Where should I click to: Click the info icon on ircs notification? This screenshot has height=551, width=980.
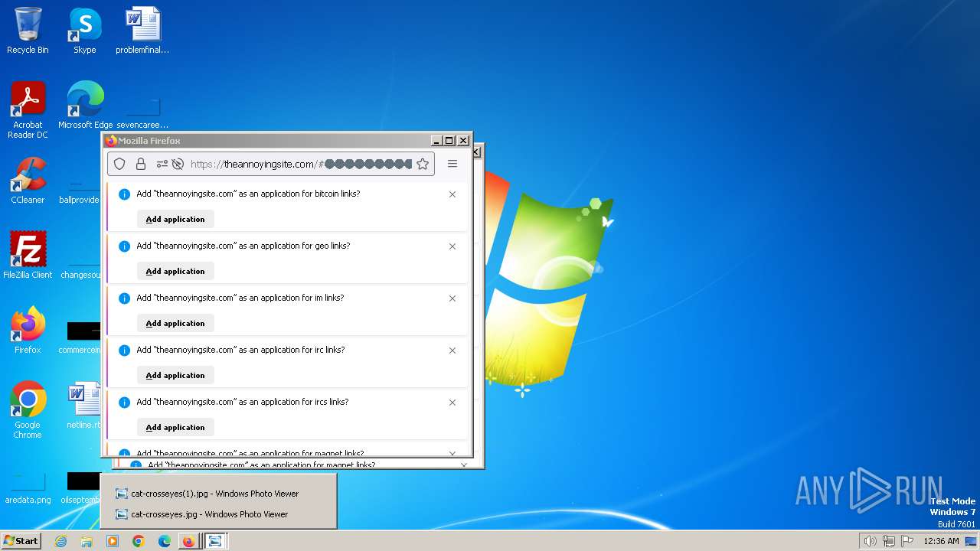click(x=124, y=403)
